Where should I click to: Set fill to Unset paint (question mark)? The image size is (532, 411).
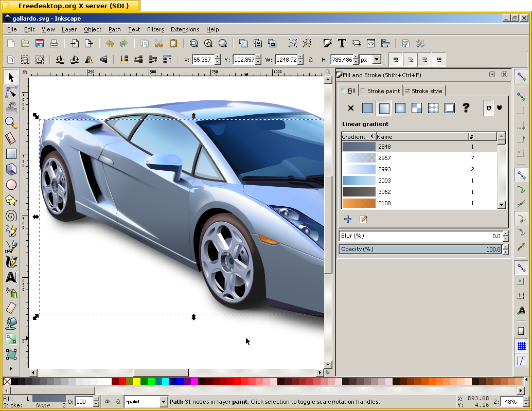click(x=466, y=108)
